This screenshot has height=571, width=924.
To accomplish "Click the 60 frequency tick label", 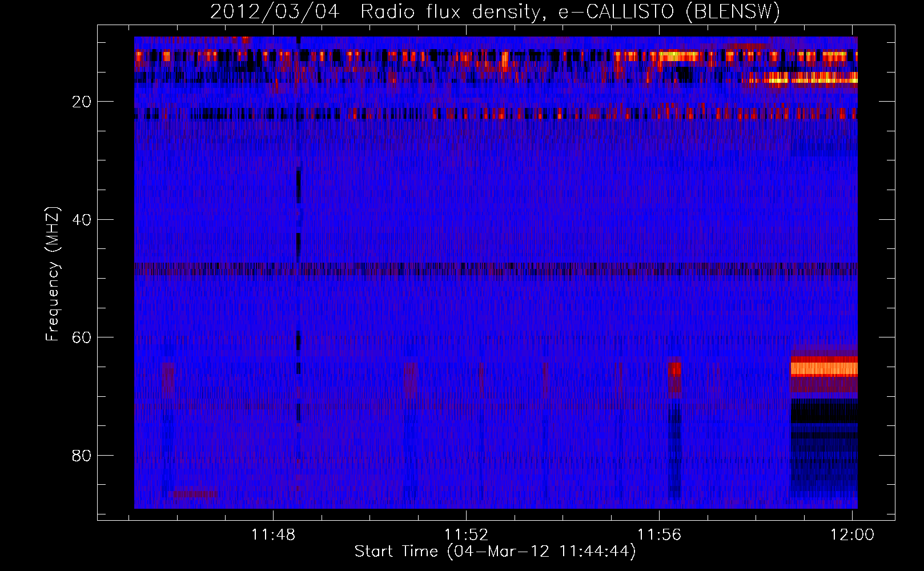I will tap(82, 337).
